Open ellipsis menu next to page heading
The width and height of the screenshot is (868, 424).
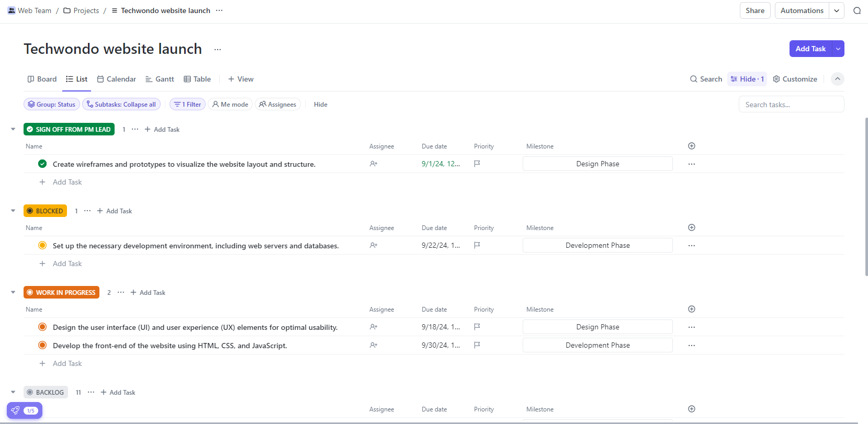[x=218, y=49]
